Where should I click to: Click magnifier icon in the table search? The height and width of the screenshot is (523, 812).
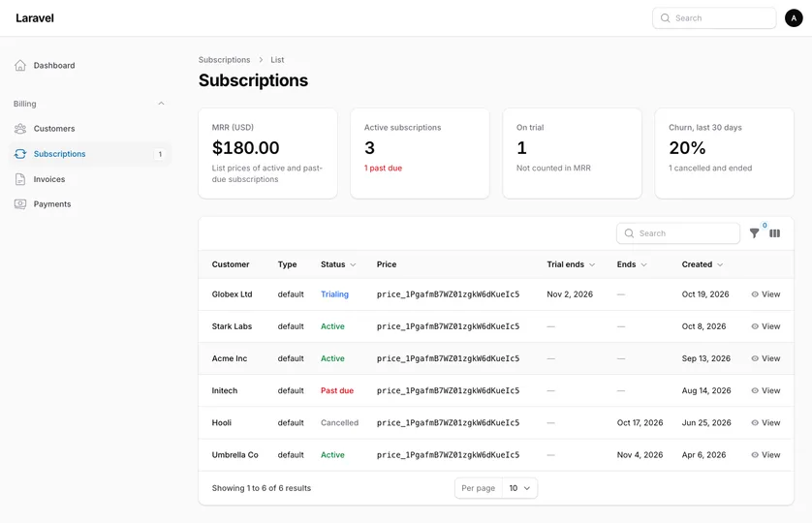(629, 233)
